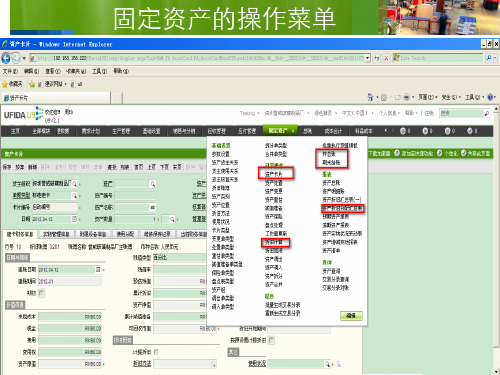Open lookup magnifier next to 资产数量 unit box
The height and width of the screenshot is (375, 500).
tap(172, 219)
